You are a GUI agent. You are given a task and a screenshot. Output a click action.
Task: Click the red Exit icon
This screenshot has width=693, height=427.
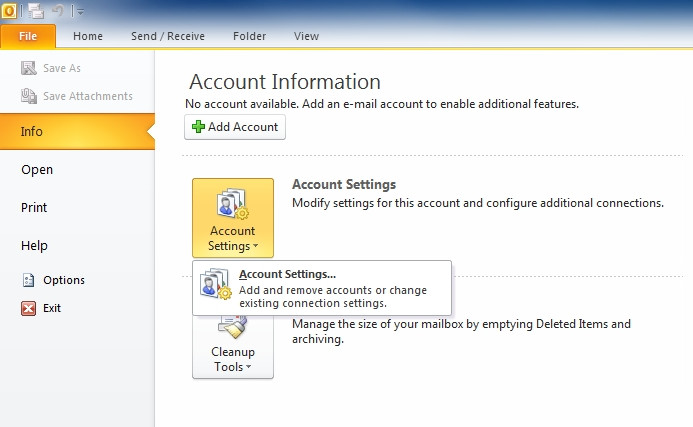pyautogui.click(x=29, y=308)
